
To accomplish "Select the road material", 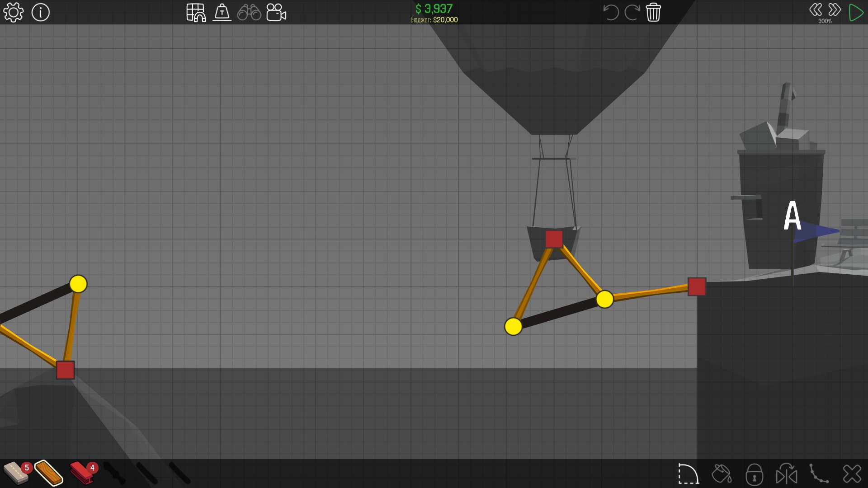I will point(16,473).
